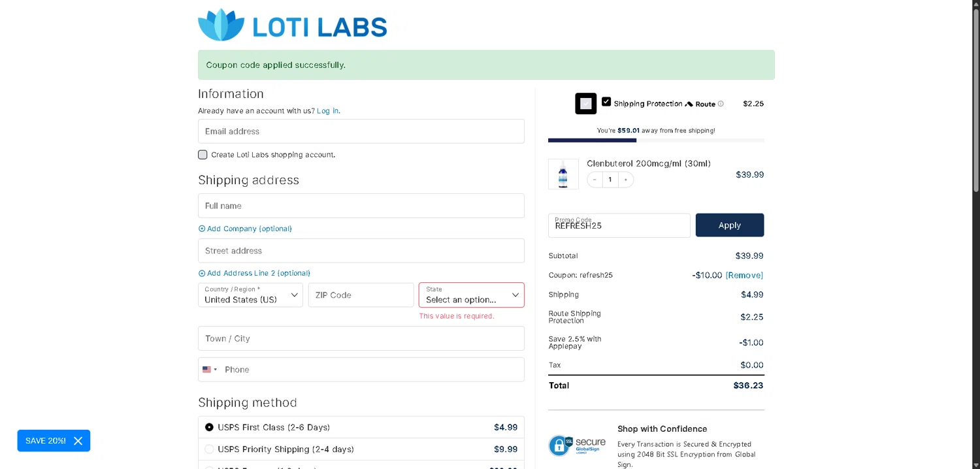The width and height of the screenshot is (980, 469).
Task: Select USPS Priority Shipping radio option
Action: coord(209,449)
